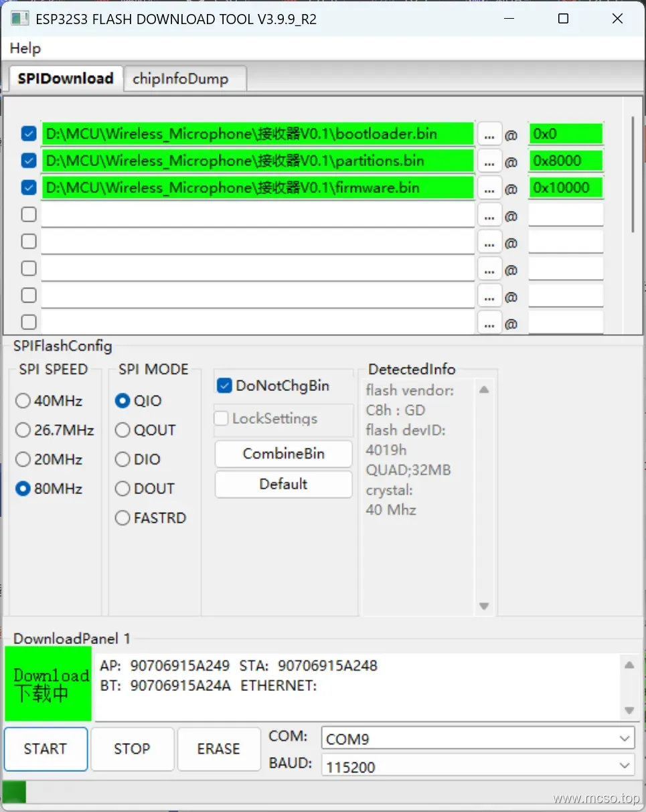Image resolution: width=646 pixels, height=812 pixels.
Task: Browse for a file in the partitions.bin row
Action: pyautogui.click(x=489, y=161)
